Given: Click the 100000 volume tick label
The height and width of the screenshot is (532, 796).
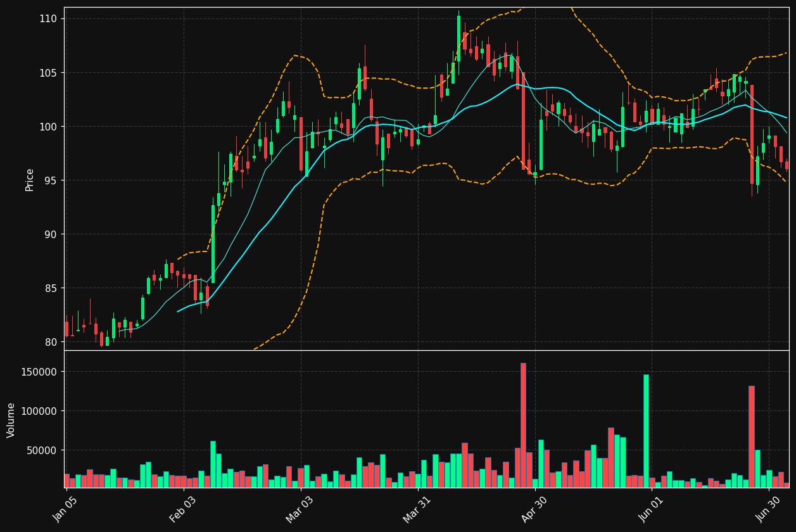Looking at the screenshot, I should pyautogui.click(x=40, y=411).
